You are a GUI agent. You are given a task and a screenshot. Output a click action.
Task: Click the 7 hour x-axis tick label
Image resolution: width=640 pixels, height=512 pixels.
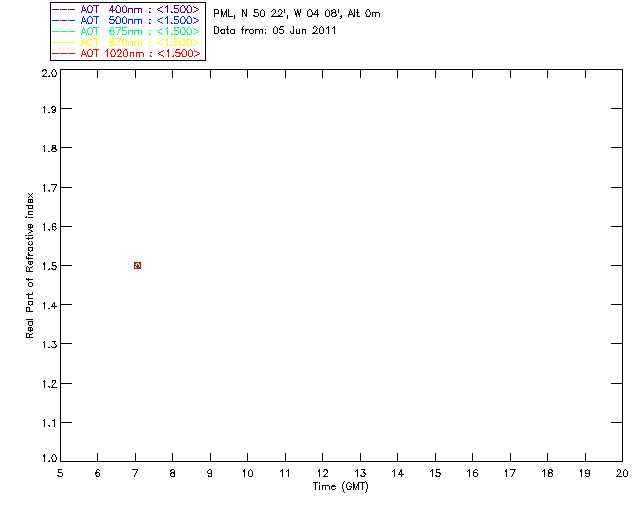coord(135,473)
